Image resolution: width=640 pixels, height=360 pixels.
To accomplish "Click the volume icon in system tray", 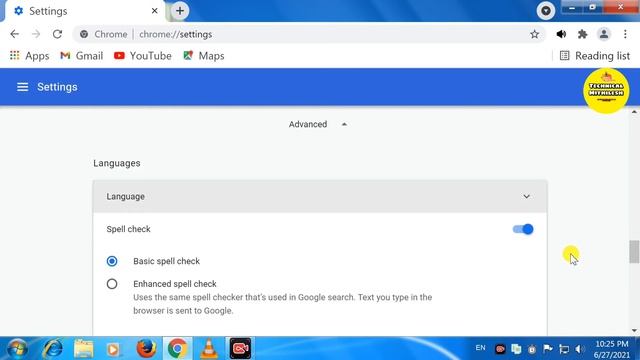I will coord(579,349).
